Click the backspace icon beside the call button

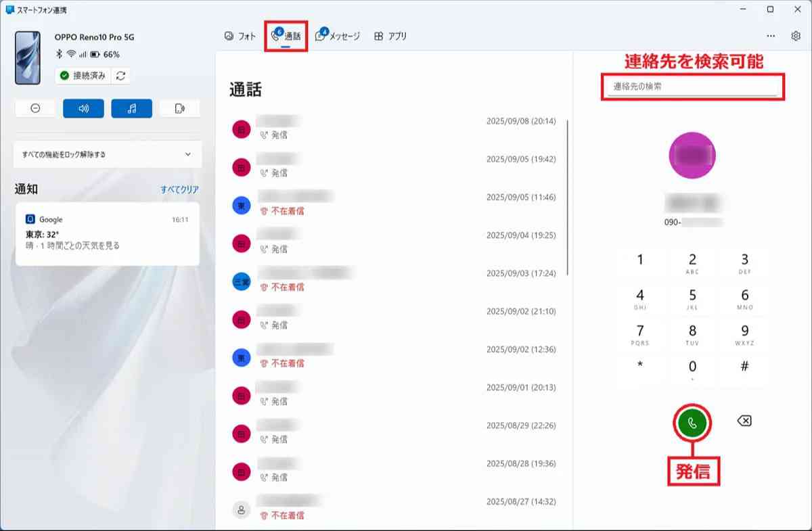tap(744, 421)
